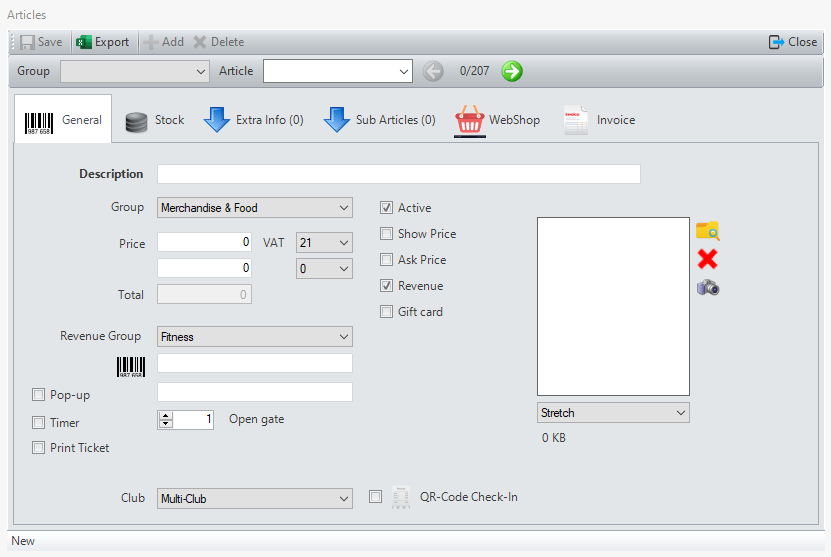The width and height of the screenshot is (831, 557).
Task: Click the grey previous article arrow
Action: coord(433,71)
